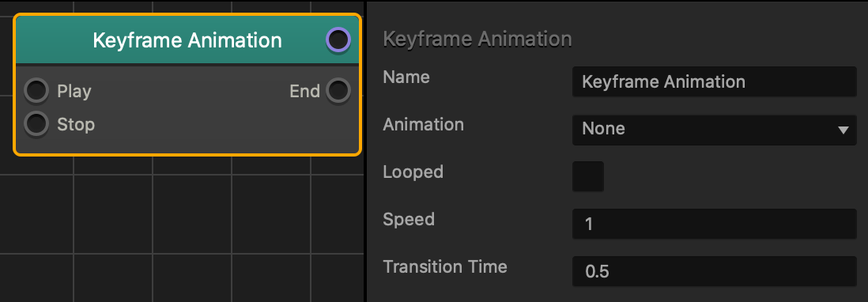Click the Looped property label

413,172
